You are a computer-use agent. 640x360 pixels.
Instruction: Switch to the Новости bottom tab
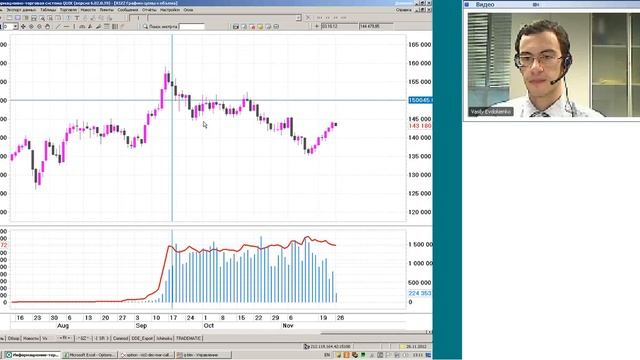click(31, 338)
